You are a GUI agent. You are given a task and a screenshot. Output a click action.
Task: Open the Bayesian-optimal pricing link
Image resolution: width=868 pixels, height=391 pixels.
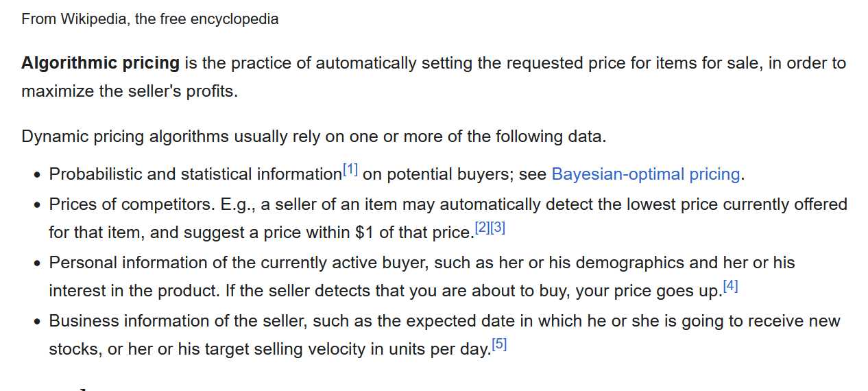tap(645, 174)
